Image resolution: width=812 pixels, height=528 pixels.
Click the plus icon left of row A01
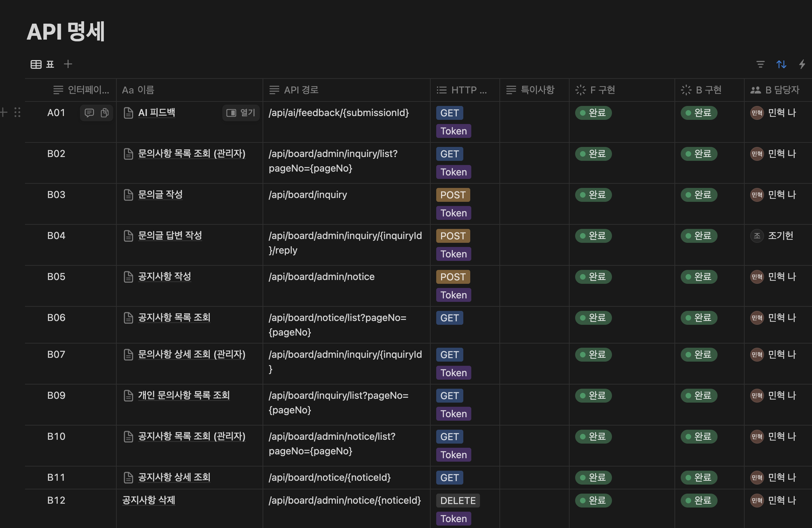click(4, 112)
